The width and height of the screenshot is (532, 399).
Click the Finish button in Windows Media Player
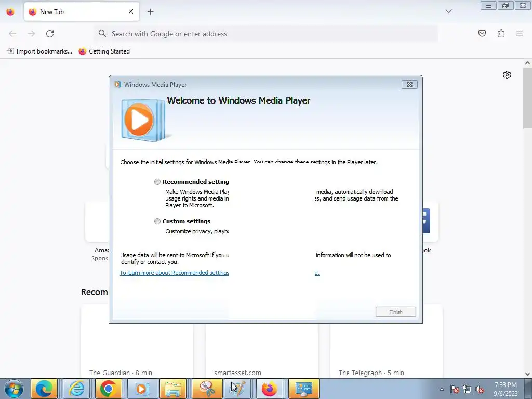[395, 312]
